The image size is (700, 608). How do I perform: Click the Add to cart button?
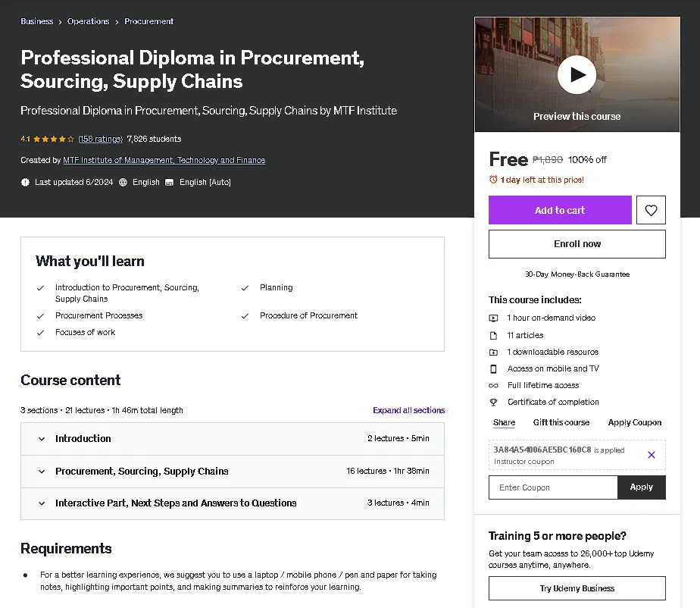(x=560, y=210)
